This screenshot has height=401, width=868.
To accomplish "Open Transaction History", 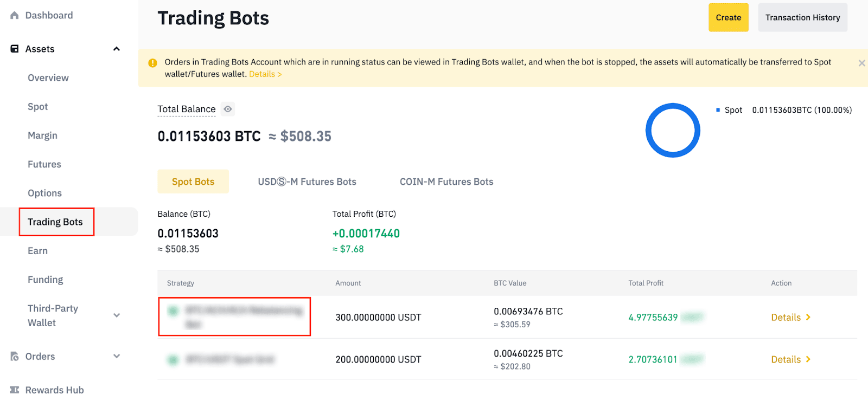I will coord(802,18).
